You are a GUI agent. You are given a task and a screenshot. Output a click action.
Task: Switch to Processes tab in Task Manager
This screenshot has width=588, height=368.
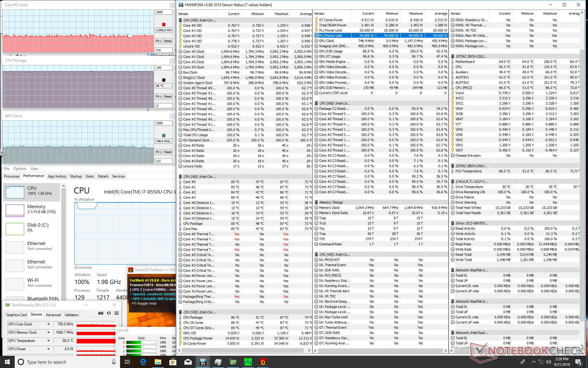pos(12,176)
